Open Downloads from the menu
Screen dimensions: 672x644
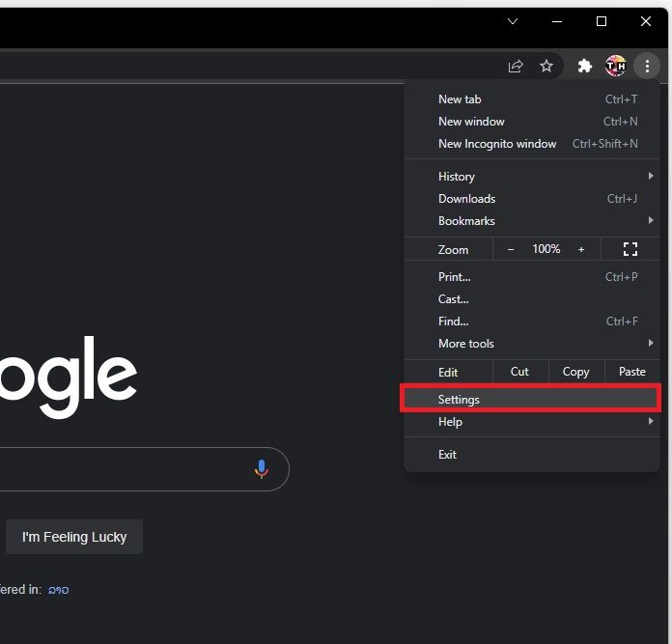tap(467, 199)
